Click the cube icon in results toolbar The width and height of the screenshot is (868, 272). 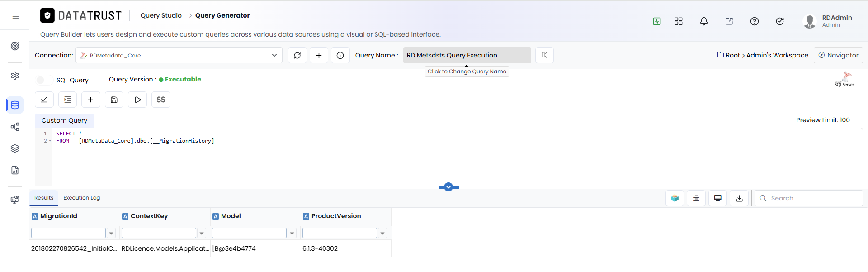click(x=675, y=198)
